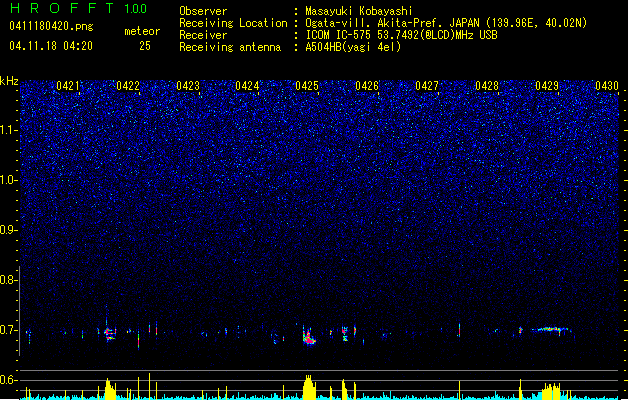Click the 'Observer' field label

[203, 11]
